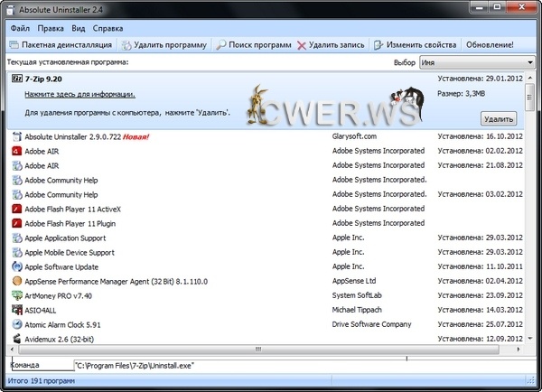Screen dimensions: 542x392
Task: Click the program list vertical scrollbar
Action: (x=529, y=235)
